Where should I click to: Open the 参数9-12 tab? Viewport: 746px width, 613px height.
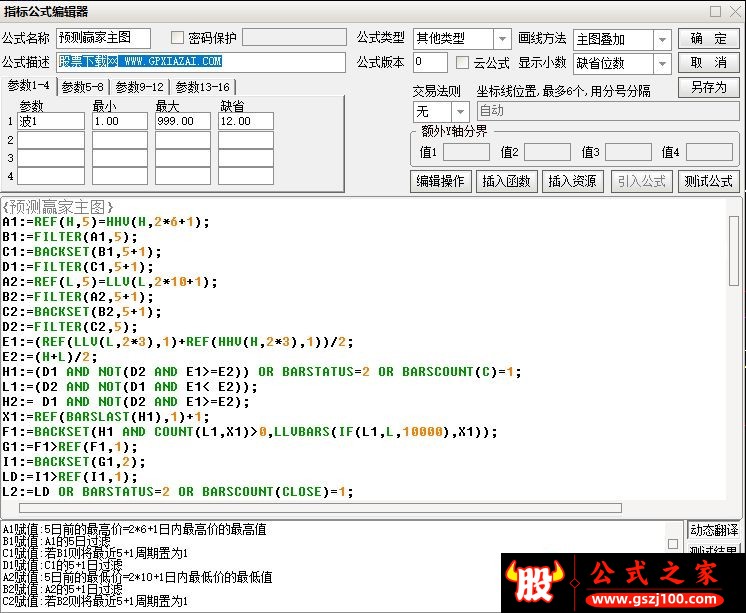tap(139, 88)
